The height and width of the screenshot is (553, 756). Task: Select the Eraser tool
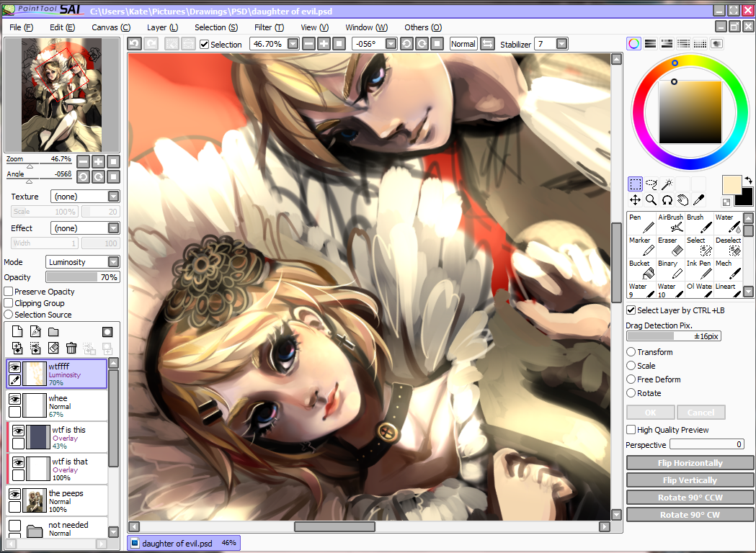(x=670, y=246)
